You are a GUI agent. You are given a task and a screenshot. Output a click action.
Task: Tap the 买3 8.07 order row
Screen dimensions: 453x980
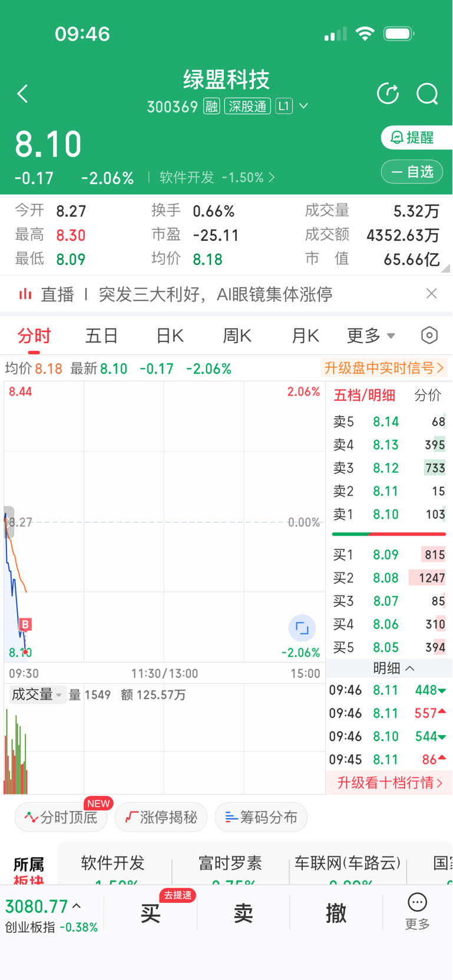[x=389, y=602]
